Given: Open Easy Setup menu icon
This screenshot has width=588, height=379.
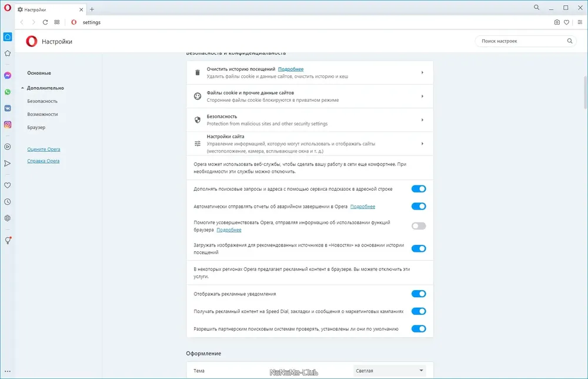Looking at the screenshot, I should point(580,22).
